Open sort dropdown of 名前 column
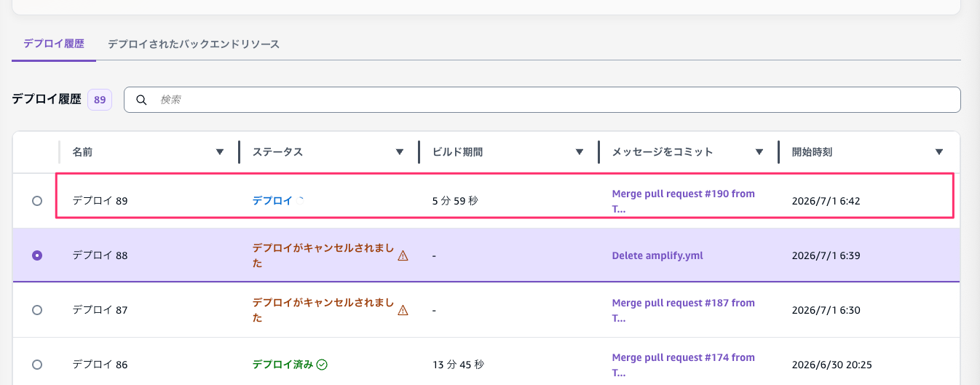Viewport: 980px width, 385px height. click(x=220, y=152)
